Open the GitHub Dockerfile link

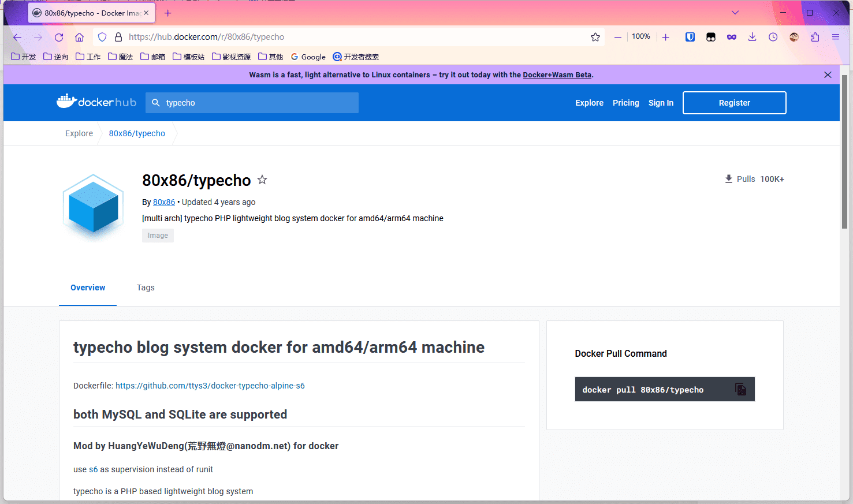coord(210,386)
